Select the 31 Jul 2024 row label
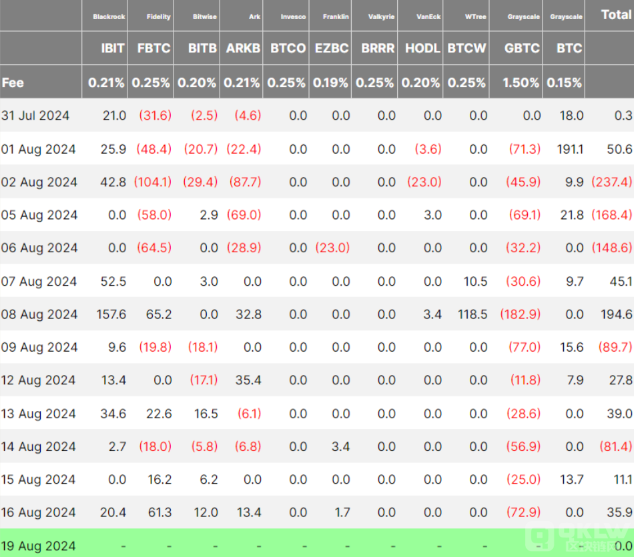634x557 pixels. coord(39,116)
